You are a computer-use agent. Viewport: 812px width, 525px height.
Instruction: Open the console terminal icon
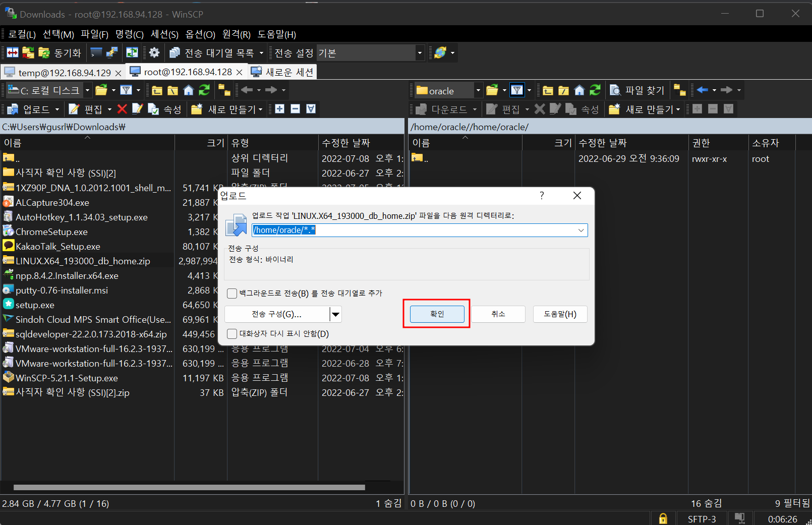(96, 53)
